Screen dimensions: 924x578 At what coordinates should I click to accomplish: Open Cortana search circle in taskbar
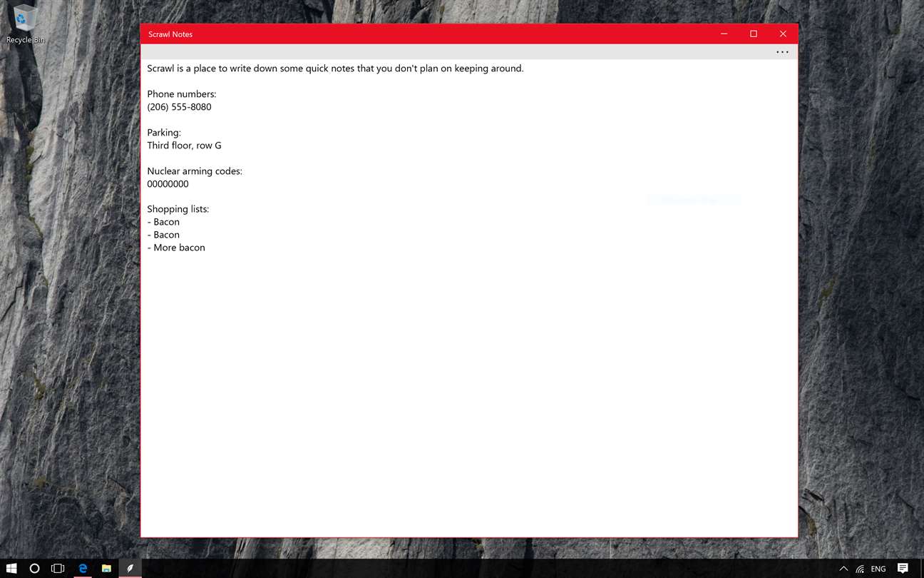[x=34, y=569]
